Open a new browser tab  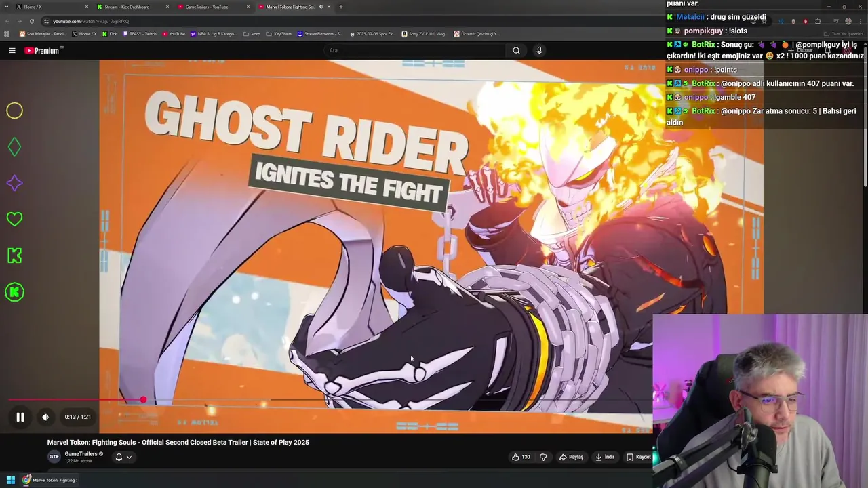(x=340, y=7)
